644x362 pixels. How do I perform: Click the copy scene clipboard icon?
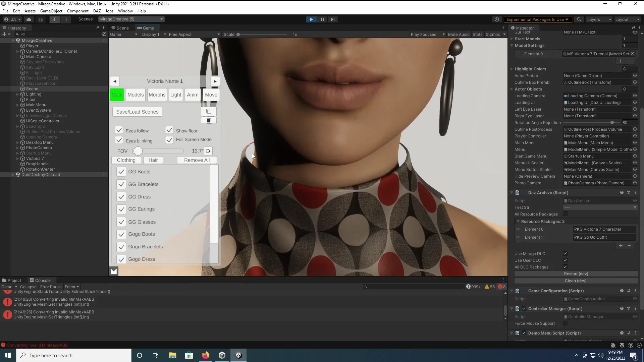[x=209, y=111]
